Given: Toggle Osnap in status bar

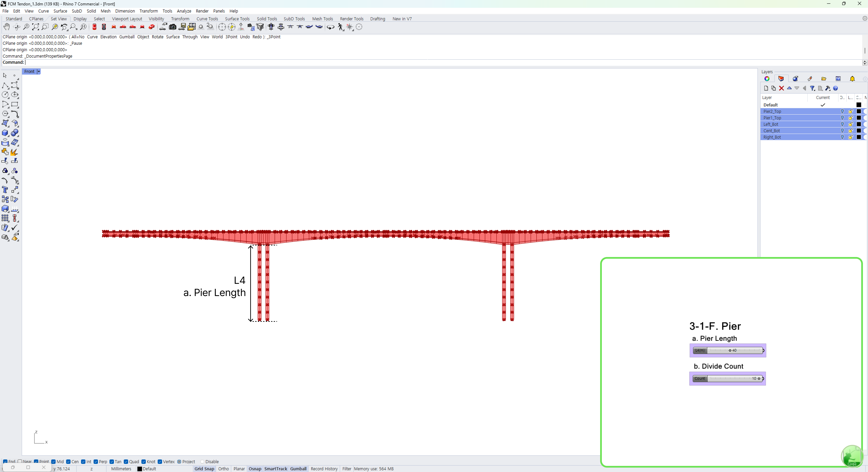Looking at the screenshot, I should (255, 469).
